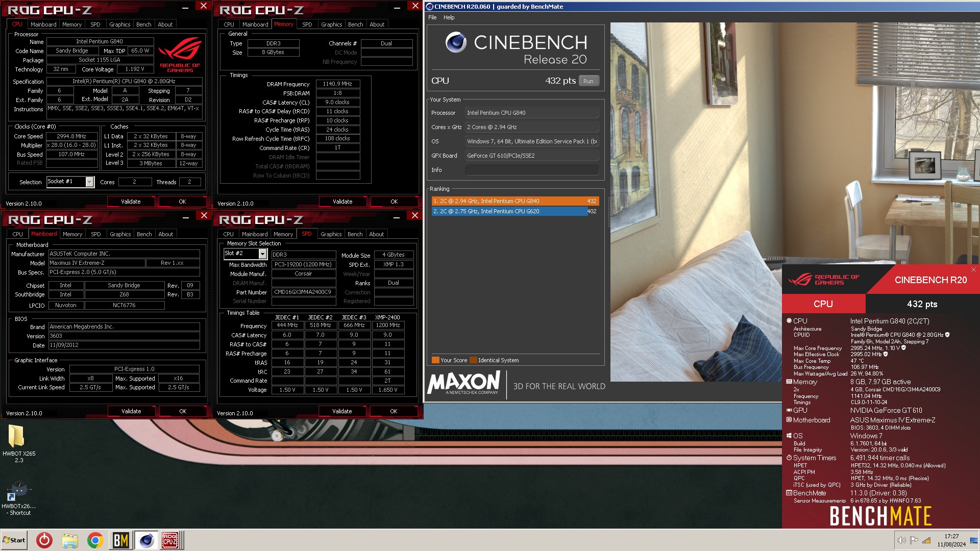Image resolution: width=980 pixels, height=551 pixels.
Task: Open the File menu in Cinebench
Action: [432, 17]
